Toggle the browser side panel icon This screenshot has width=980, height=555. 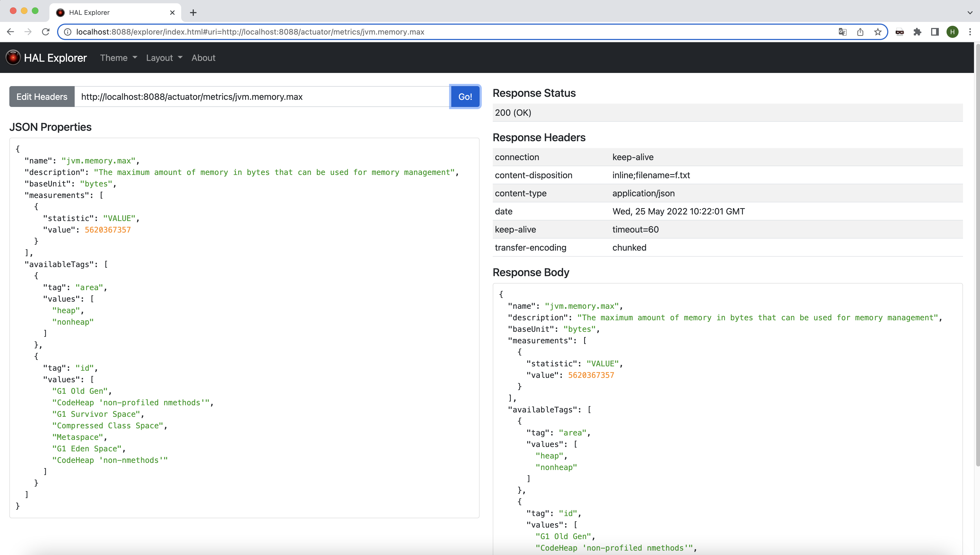coord(935,32)
